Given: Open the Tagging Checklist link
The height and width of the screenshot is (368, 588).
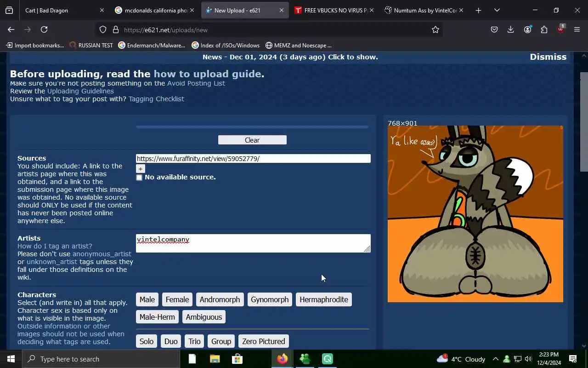Looking at the screenshot, I should point(156,99).
